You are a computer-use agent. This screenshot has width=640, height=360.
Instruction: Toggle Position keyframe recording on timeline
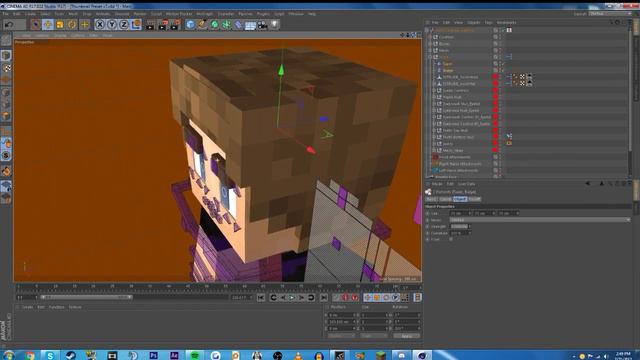367,298
